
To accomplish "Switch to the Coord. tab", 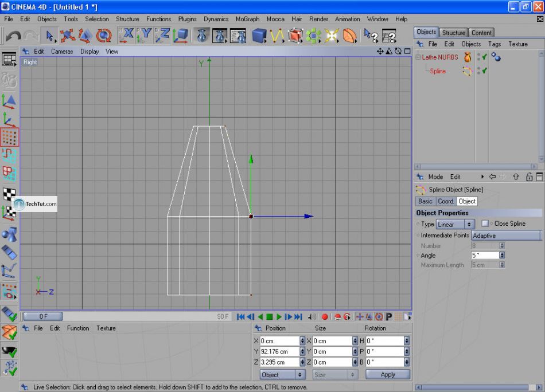I will 446,201.
